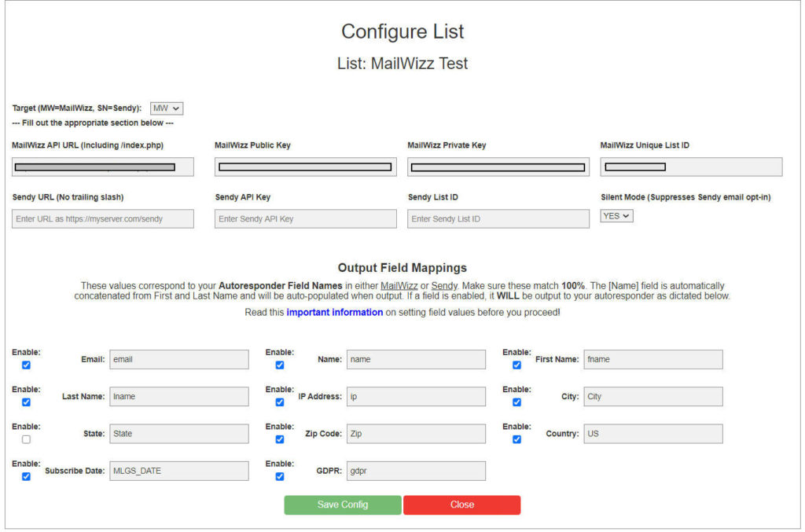Image resolution: width=805 pixels, height=532 pixels.
Task: Click the Save Config button
Action: coord(343,504)
